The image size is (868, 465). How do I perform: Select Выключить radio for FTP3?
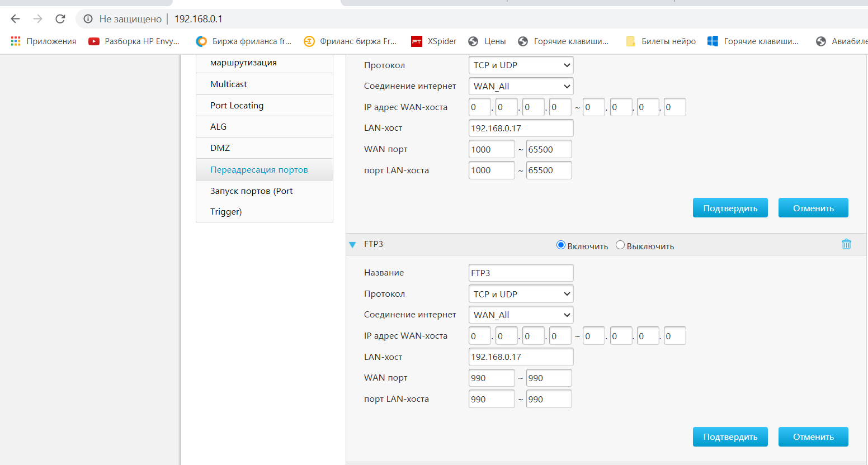[620, 245]
